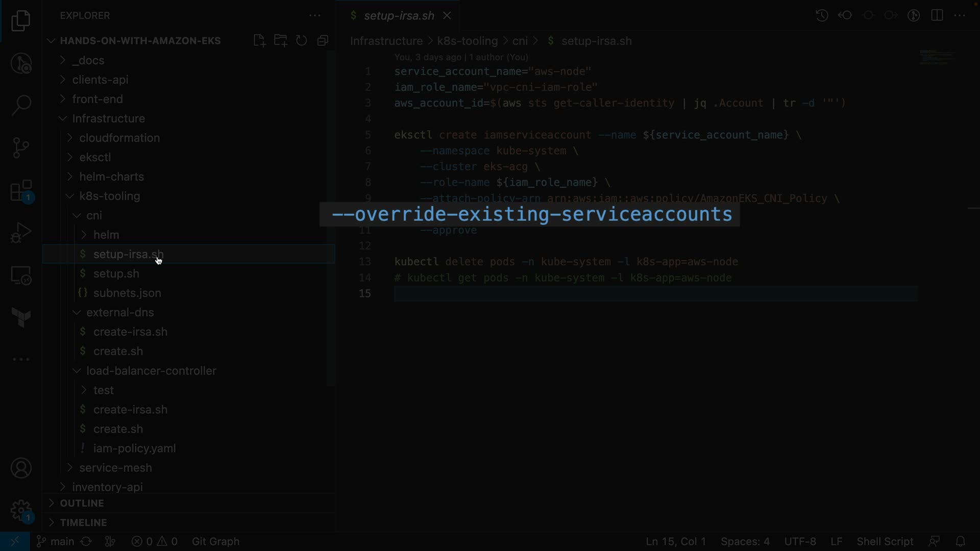Click the main branch indicator
This screenshot has width=980, height=551.
pos(56,541)
